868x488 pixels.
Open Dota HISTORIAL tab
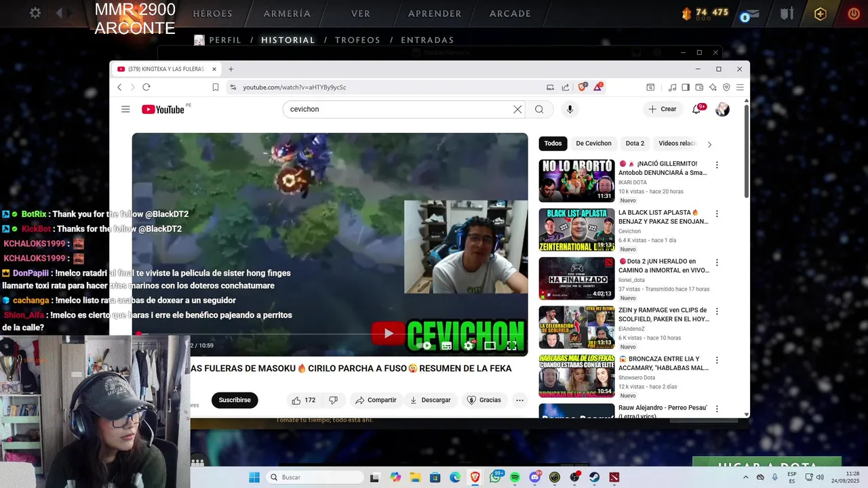(x=288, y=40)
